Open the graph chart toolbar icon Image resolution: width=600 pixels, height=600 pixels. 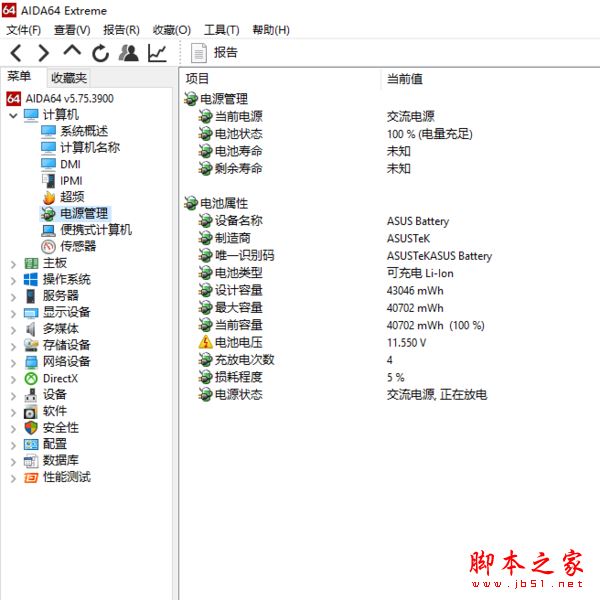(157, 53)
